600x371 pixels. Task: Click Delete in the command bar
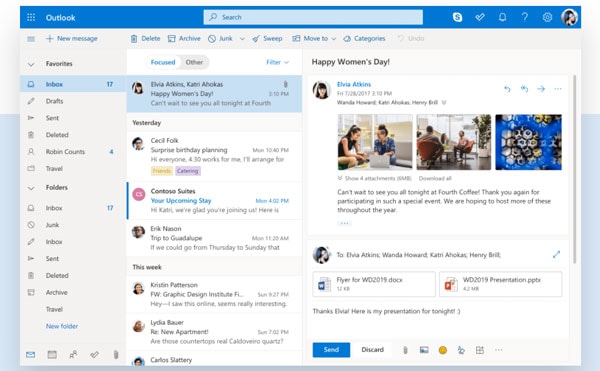[145, 39]
